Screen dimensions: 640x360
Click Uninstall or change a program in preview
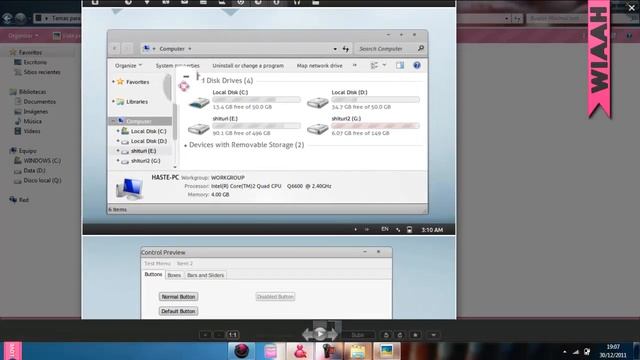248,65
